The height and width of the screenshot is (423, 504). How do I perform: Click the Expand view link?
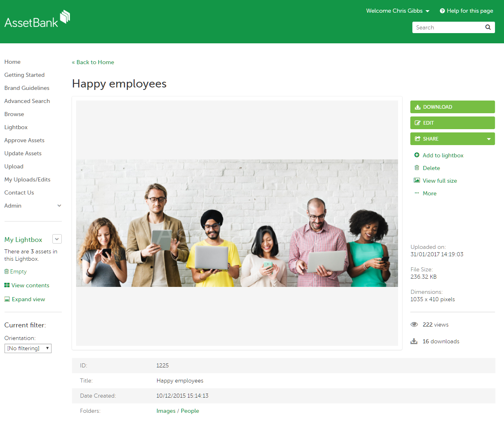(28, 299)
